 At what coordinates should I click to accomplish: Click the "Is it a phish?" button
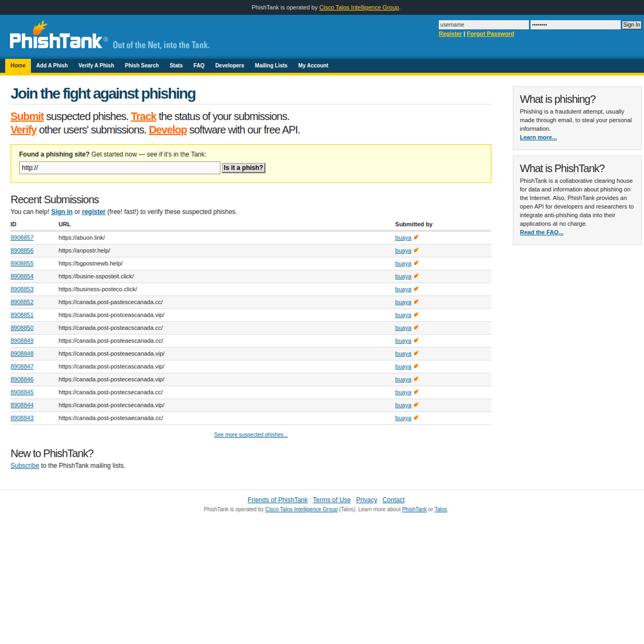click(x=244, y=168)
